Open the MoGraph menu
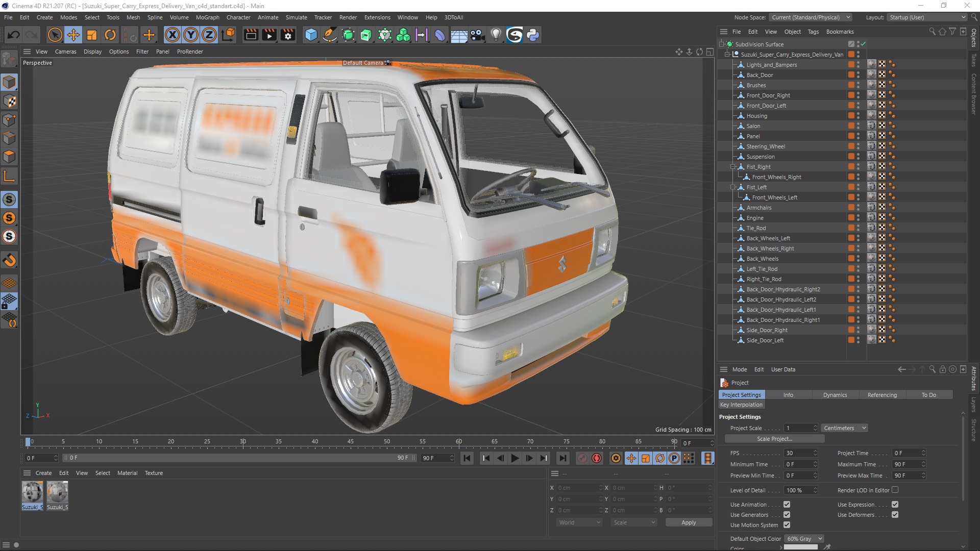The height and width of the screenshot is (551, 980). [207, 17]
